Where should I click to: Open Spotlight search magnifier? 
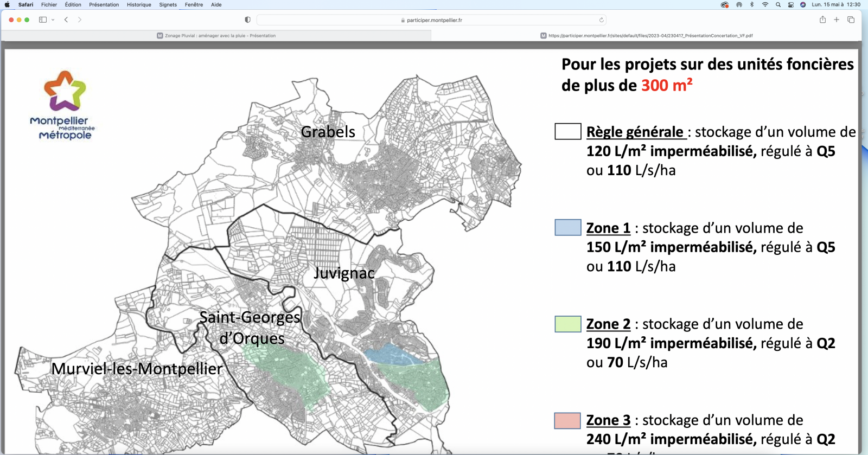(x=778, y=5)
